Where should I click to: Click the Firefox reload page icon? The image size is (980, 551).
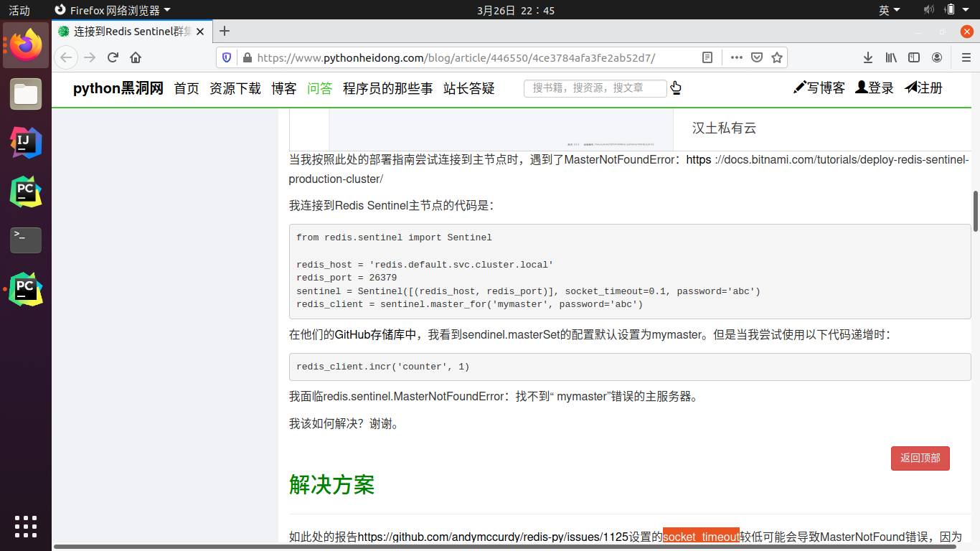point(113,57)
